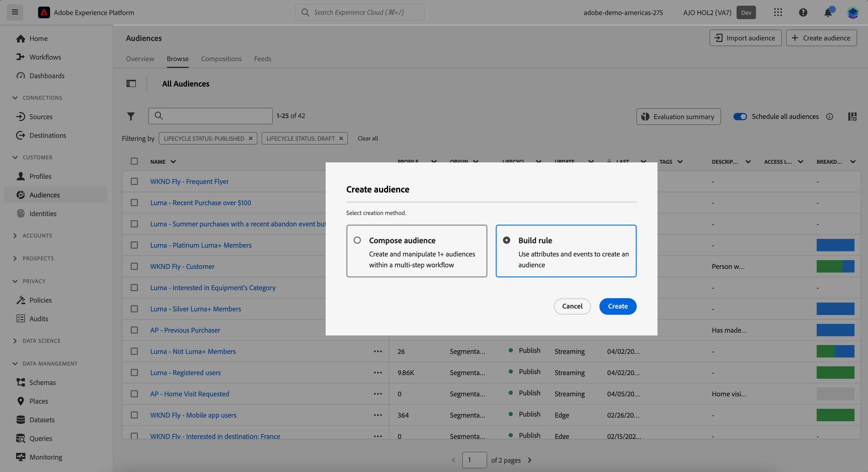
Task: Select the Build rule radio option
Action: coord(506,240)
